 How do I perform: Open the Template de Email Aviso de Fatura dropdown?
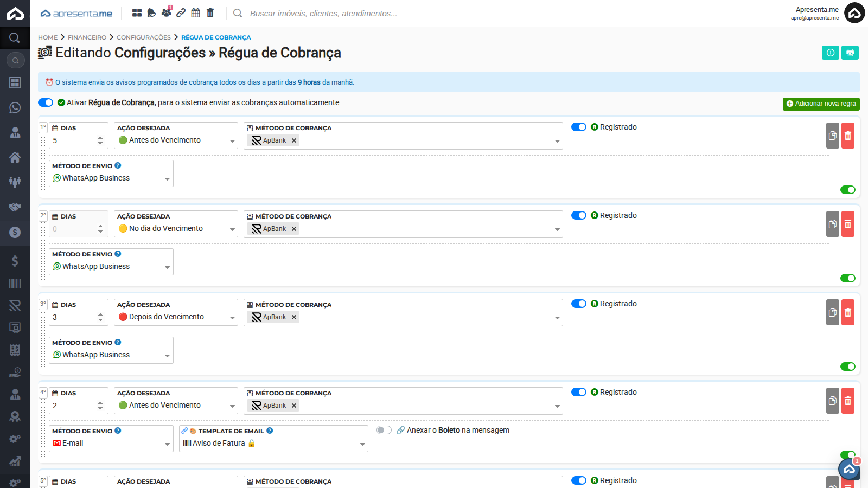point(273,443)
